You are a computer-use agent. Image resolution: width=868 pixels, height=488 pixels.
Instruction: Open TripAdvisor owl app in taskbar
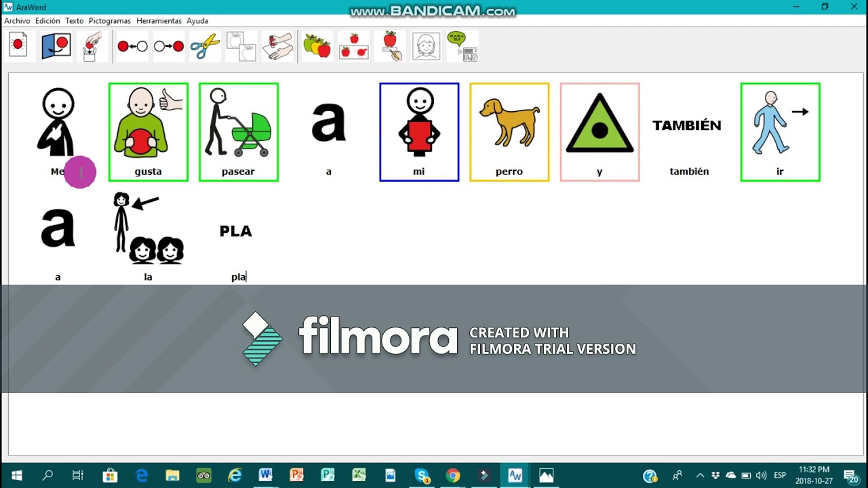[203, 475]
